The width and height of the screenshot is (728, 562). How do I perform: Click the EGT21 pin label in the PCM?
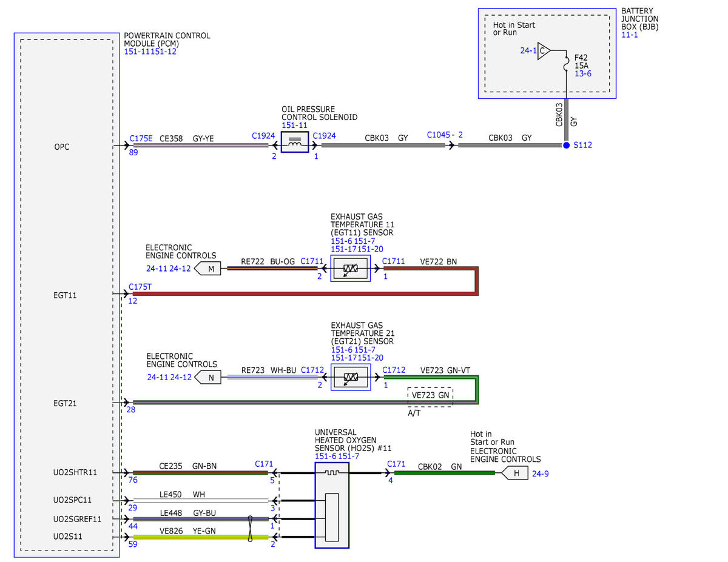point(65,403)
